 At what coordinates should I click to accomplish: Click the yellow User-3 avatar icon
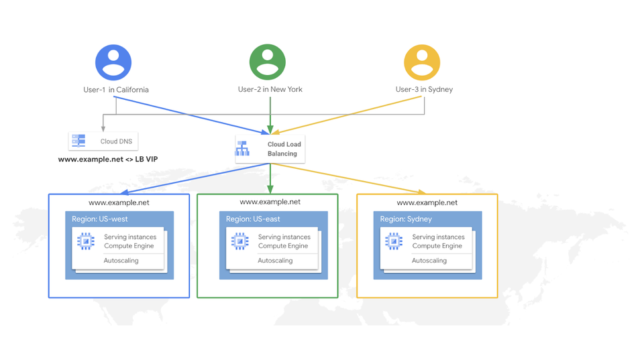422,62
